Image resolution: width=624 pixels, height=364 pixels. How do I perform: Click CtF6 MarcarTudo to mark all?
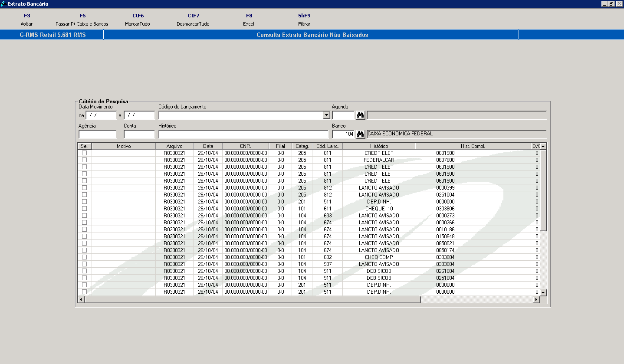138,20
